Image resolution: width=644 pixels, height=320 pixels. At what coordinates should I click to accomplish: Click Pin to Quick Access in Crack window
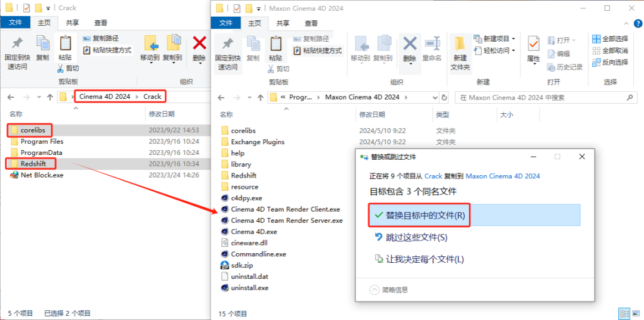coord(16,54)
